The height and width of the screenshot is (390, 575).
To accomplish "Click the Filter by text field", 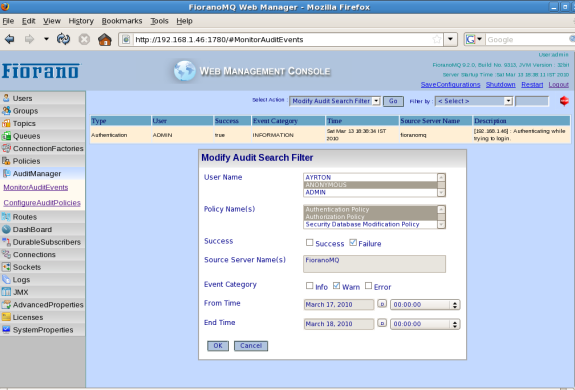I will (532, 101).
